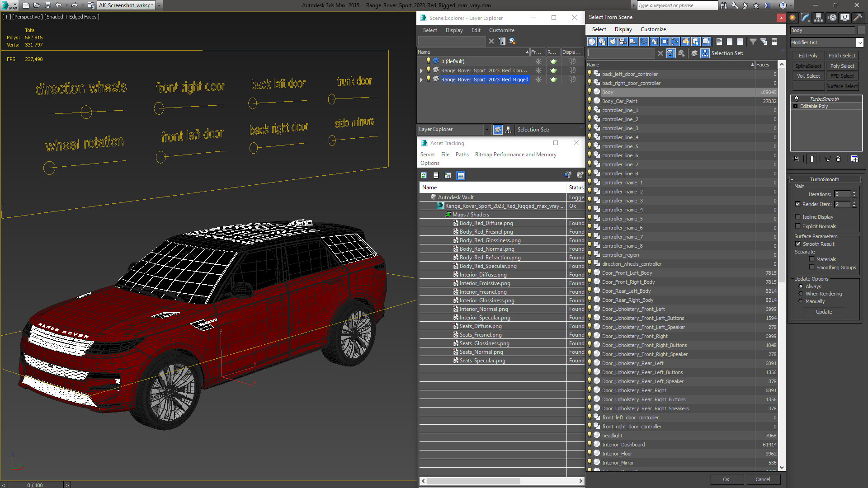Open the Modifier List dropdown
868x488 pixels.
859,42
